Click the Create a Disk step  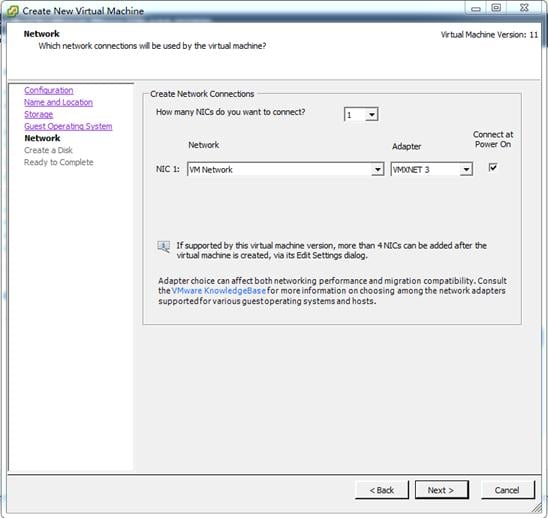tap(48, 150)
